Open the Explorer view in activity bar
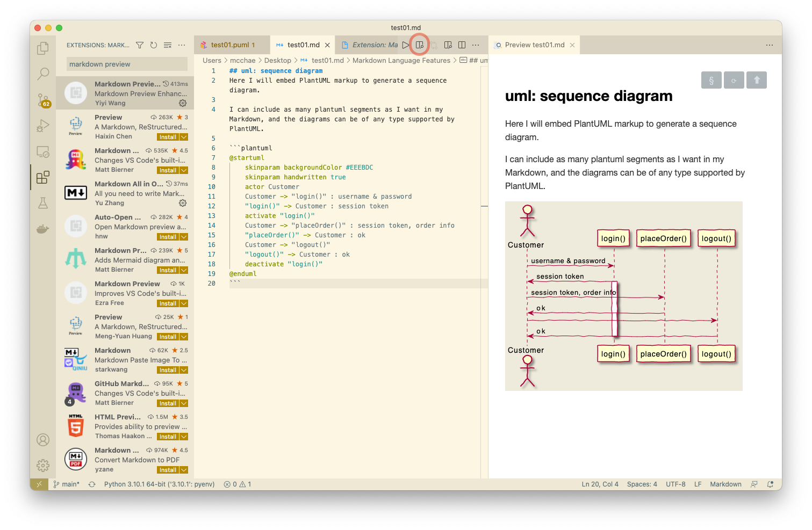 (x=43, y=48)
